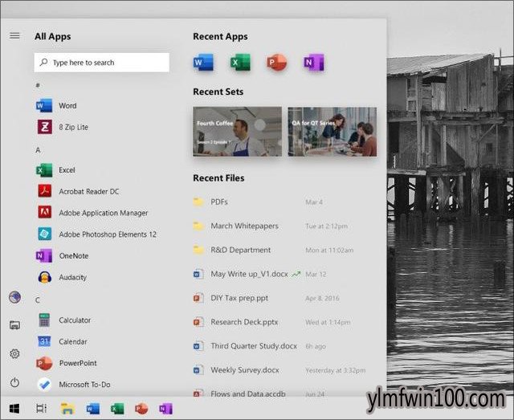Viewport: 514px width, 420px height.
Task: Open Research Deck.pptx file
Action: (235, 322)
